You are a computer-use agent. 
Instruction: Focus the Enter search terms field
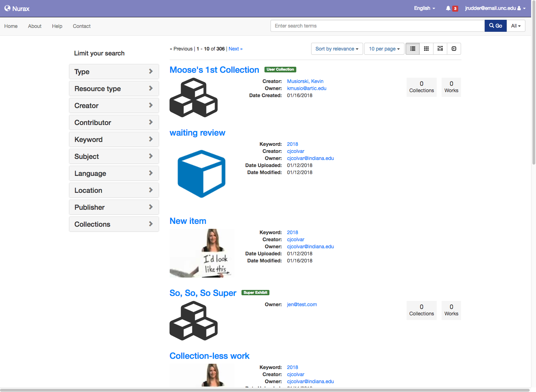pos(378,26)
